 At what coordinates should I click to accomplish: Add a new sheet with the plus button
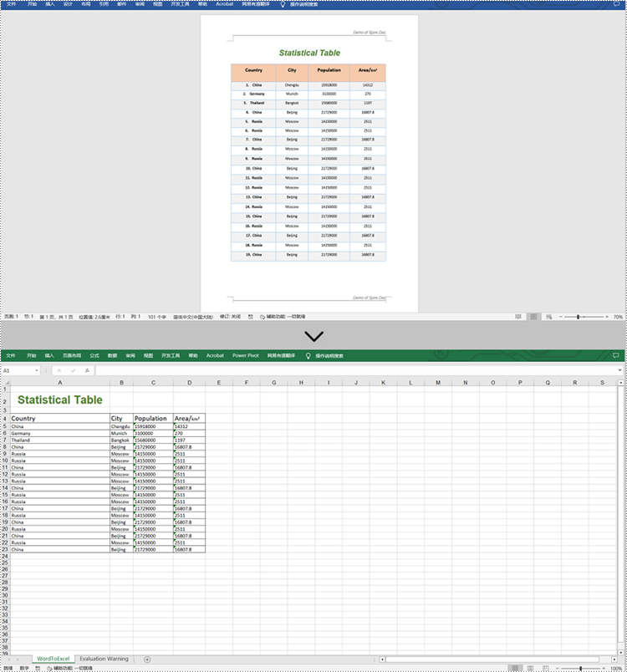click(147, 659)
